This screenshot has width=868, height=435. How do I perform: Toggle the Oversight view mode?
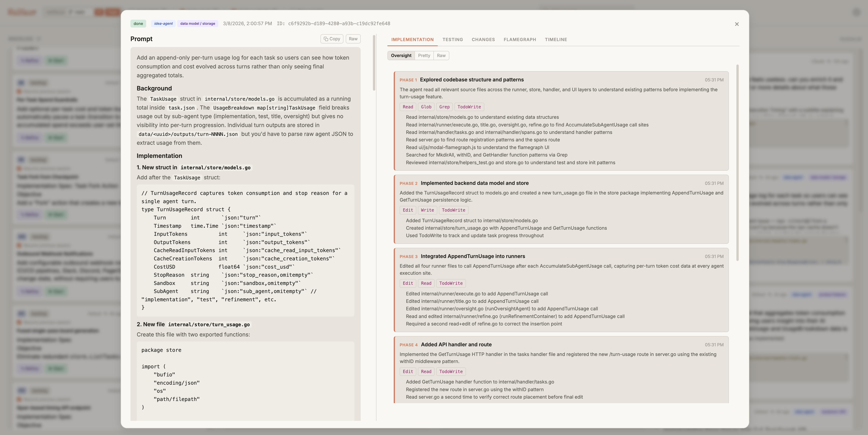coord(401,55)
